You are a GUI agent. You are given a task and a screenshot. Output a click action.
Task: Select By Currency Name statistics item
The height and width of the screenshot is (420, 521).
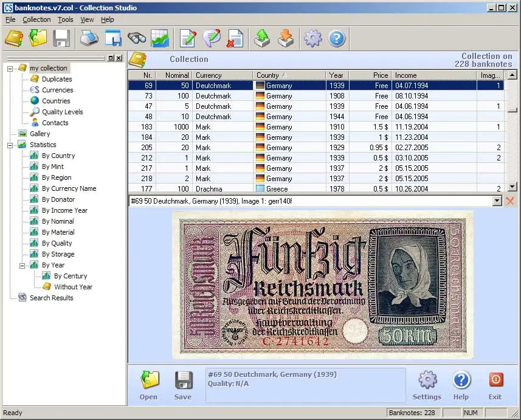[69, 188]
